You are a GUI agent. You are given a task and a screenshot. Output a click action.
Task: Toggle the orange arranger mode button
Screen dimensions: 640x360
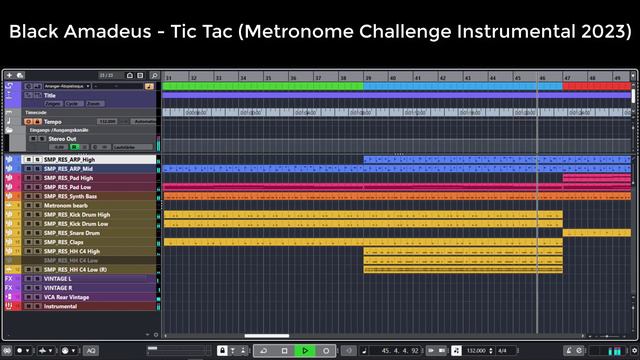pos(149,86)
